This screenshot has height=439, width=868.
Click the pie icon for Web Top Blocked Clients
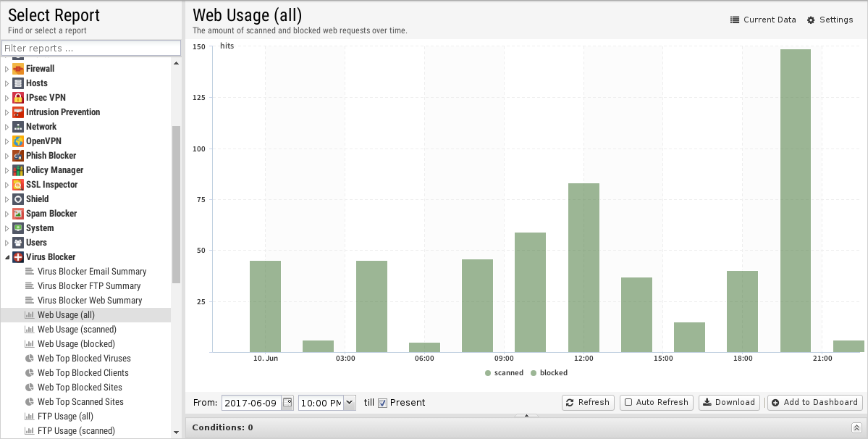30,372
